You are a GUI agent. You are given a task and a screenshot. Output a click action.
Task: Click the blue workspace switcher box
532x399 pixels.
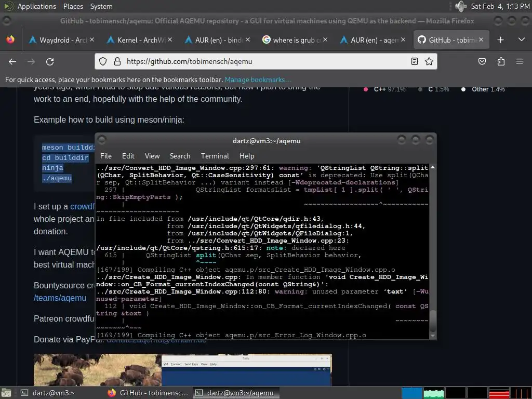[x=411, y=393]
